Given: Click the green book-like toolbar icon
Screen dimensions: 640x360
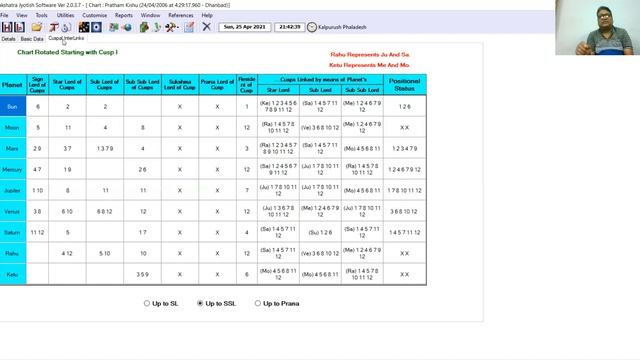Looking at the screenshot, I should (144, 27).
